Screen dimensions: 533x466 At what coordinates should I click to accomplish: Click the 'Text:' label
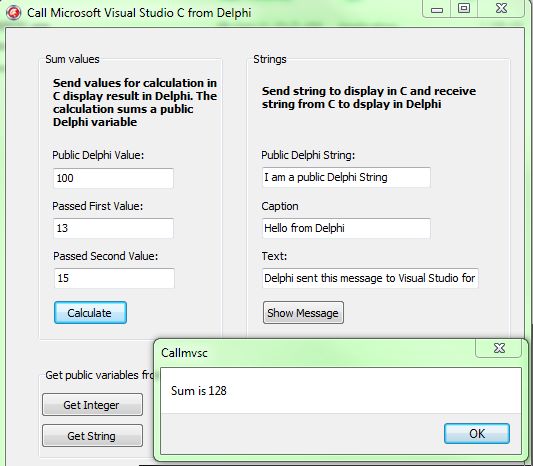[x=274, y=256]
